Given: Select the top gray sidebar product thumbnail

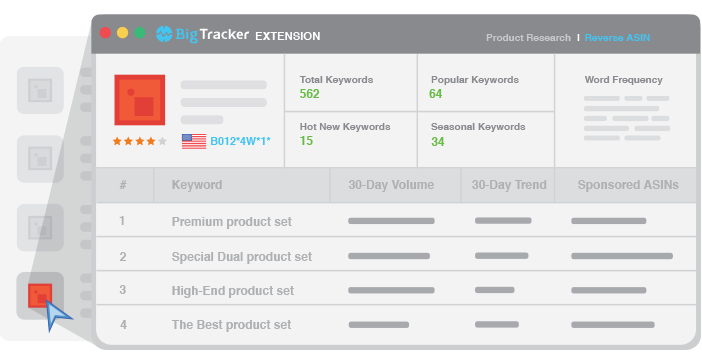Looking at the screenshot, I should click(40, 90).
